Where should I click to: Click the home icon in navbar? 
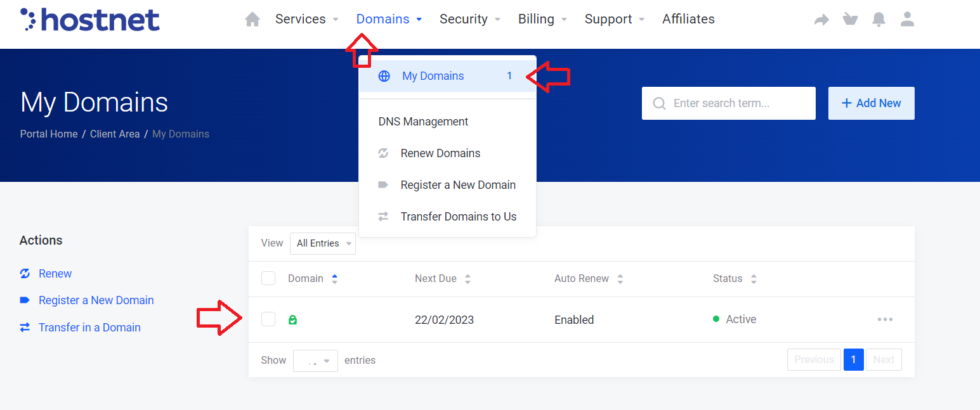click(252, 20)
